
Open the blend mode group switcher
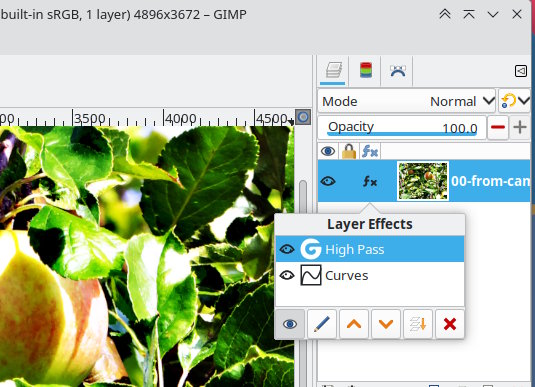tap(514, 101)
